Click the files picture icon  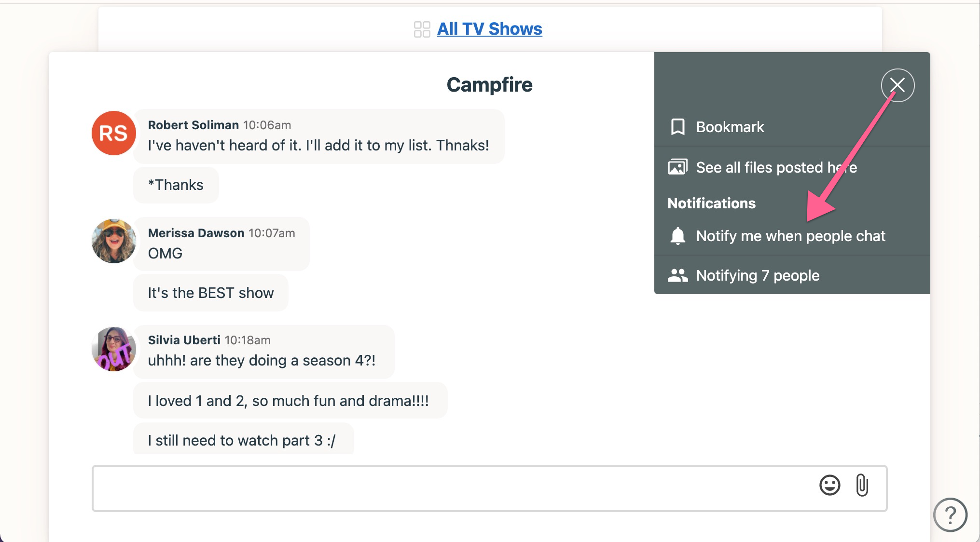coord(677,167)
